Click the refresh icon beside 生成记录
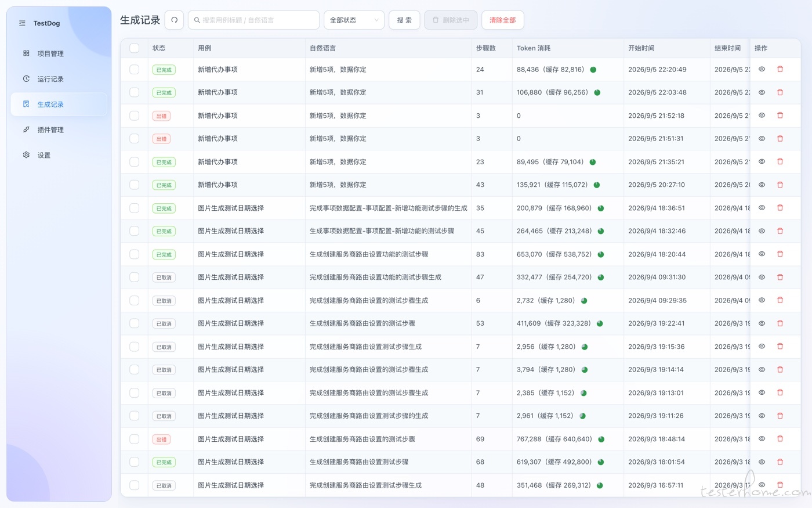 coord(174,20)
